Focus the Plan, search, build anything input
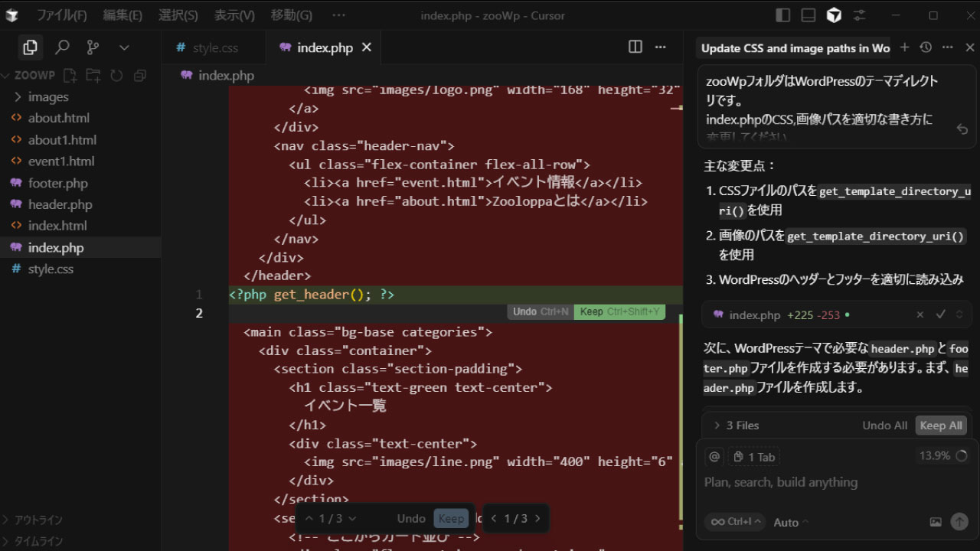Image resolution: width=980 pixels, height=551 pixels. click(x=836, y=482)
